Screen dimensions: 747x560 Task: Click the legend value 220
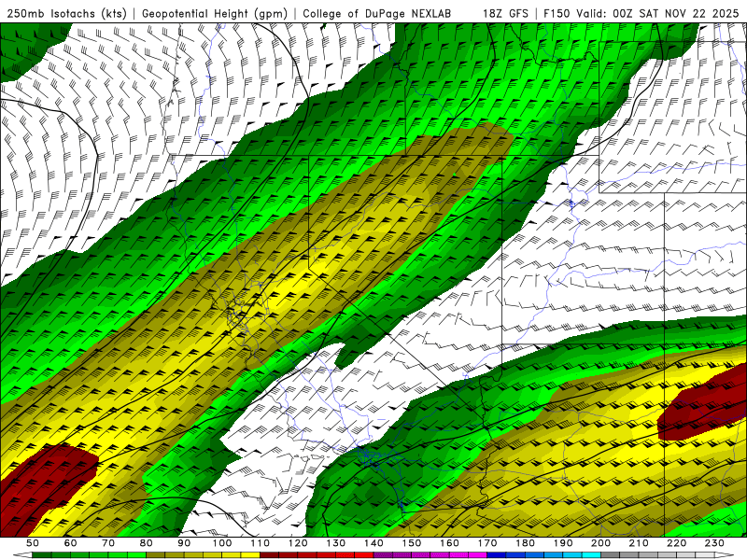(676, 543)
